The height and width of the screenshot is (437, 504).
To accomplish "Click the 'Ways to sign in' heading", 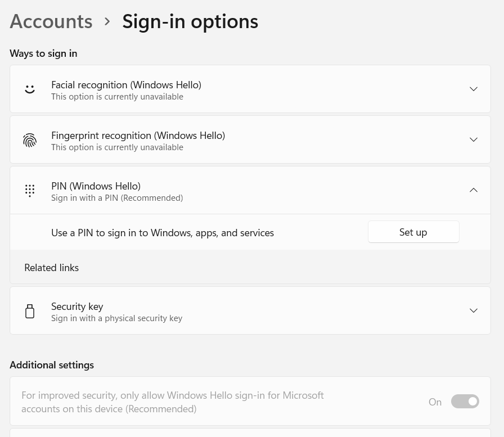I will (x=43, y=53).
